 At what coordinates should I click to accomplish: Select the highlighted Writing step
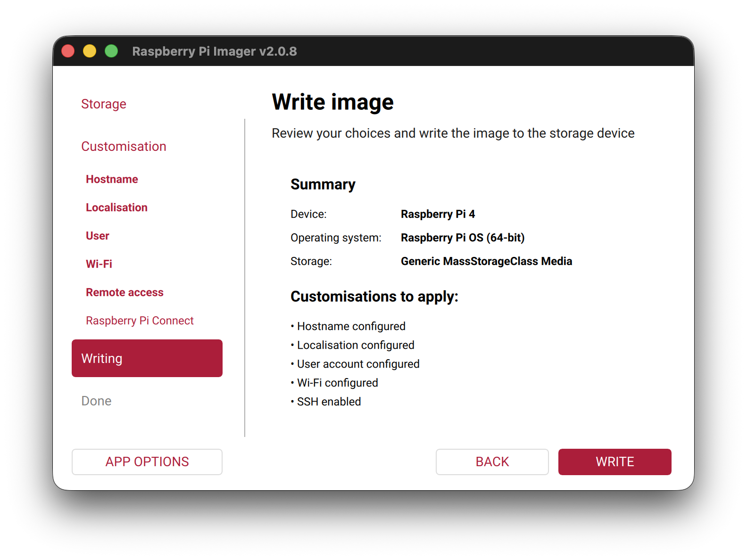click(x=147, y=358)
